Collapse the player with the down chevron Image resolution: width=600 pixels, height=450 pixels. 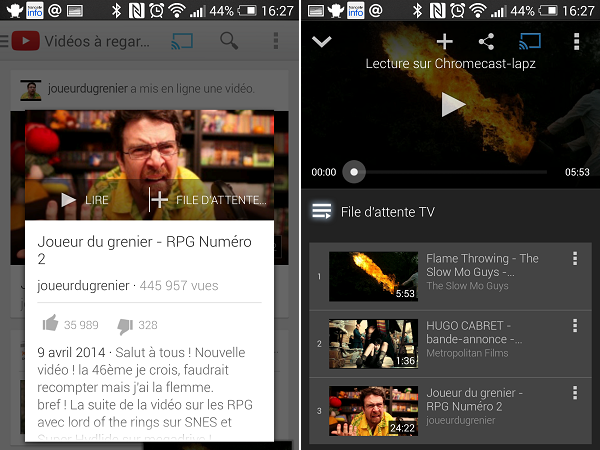coord(321,41)
